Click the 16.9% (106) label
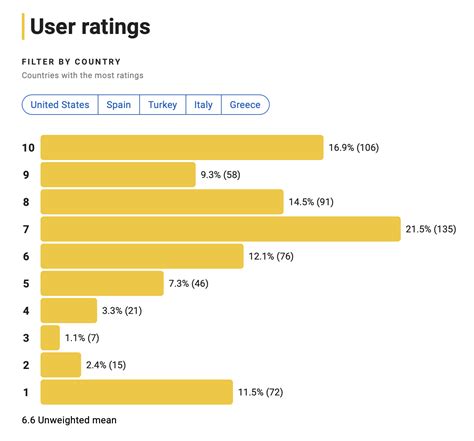 [354, 147]
